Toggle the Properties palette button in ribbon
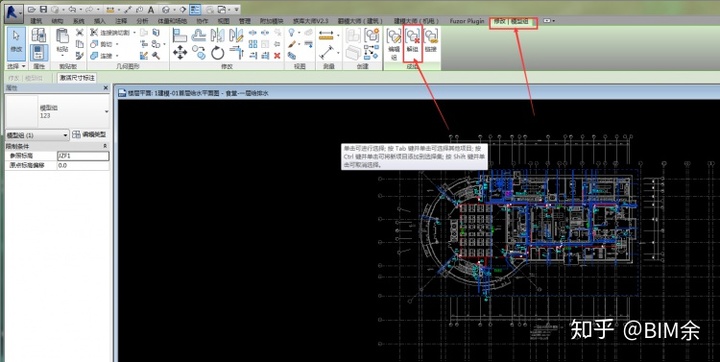Screen dimensions: 720x362 click(x=39, y=53)
